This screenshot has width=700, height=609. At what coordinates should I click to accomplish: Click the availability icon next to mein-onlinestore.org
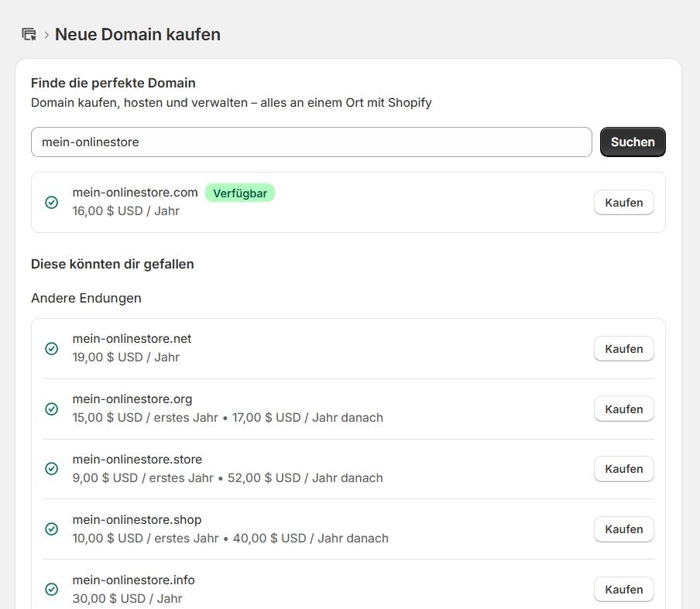(51, 409)
